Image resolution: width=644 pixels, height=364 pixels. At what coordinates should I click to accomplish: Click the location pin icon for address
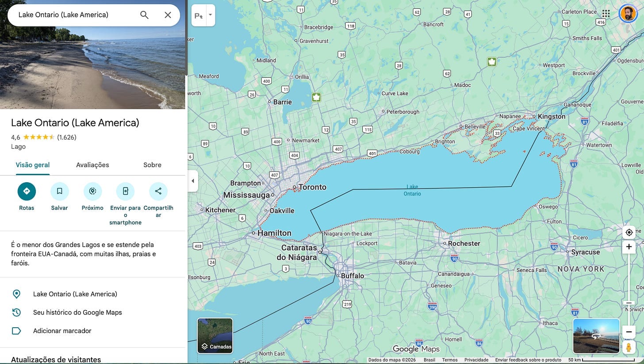(16, 294)
